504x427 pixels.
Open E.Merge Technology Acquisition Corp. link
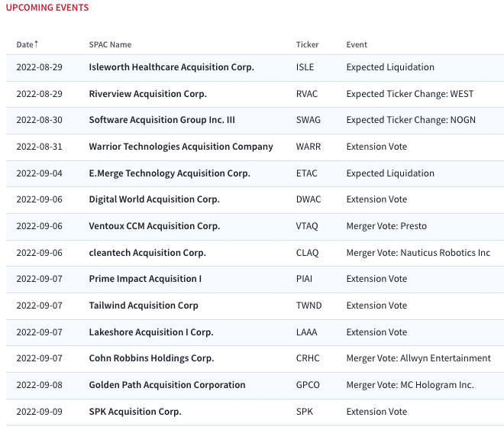coord(170,173)
